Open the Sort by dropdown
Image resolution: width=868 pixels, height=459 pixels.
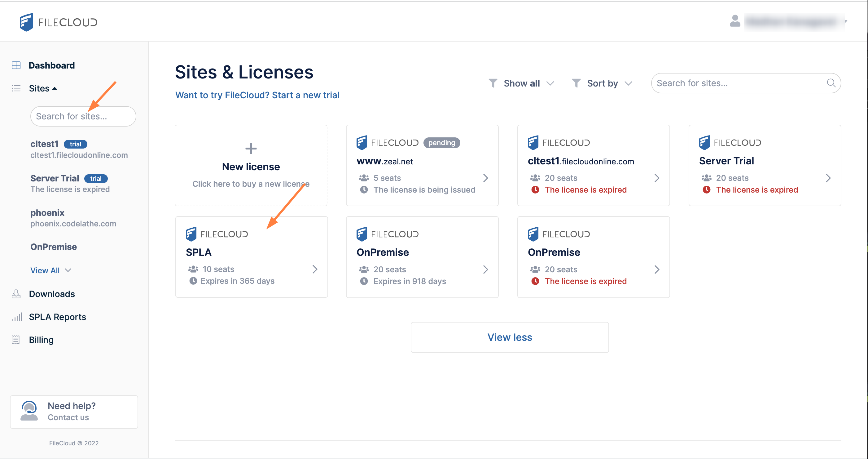[x=603, y=83]
